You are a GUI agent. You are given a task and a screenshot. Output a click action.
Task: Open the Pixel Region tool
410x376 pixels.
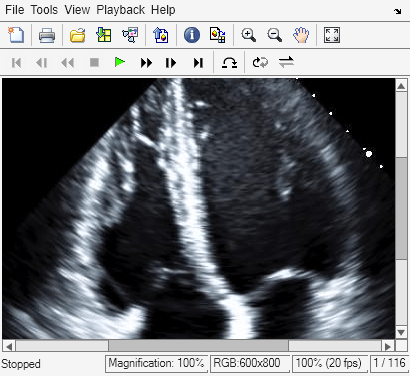coord(218,35)
